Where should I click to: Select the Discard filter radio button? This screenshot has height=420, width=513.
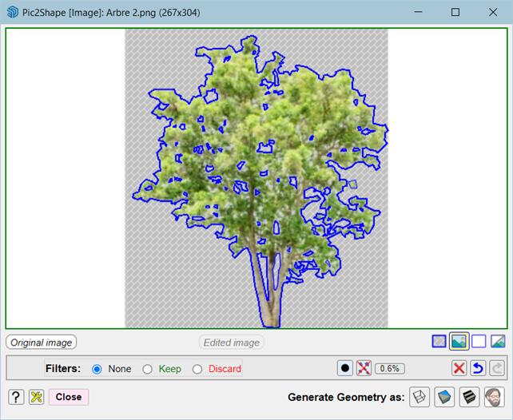tap(197, 369)
